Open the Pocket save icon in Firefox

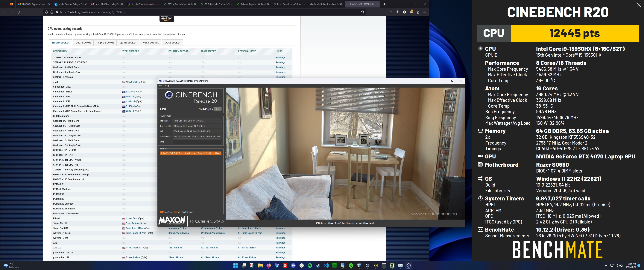391,12
